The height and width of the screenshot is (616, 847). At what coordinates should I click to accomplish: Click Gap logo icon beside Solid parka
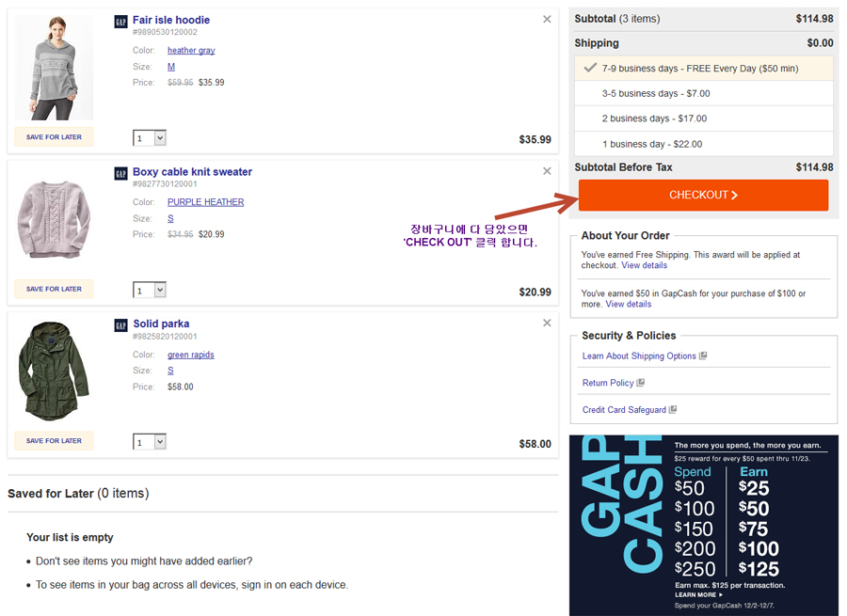(121, 325)
